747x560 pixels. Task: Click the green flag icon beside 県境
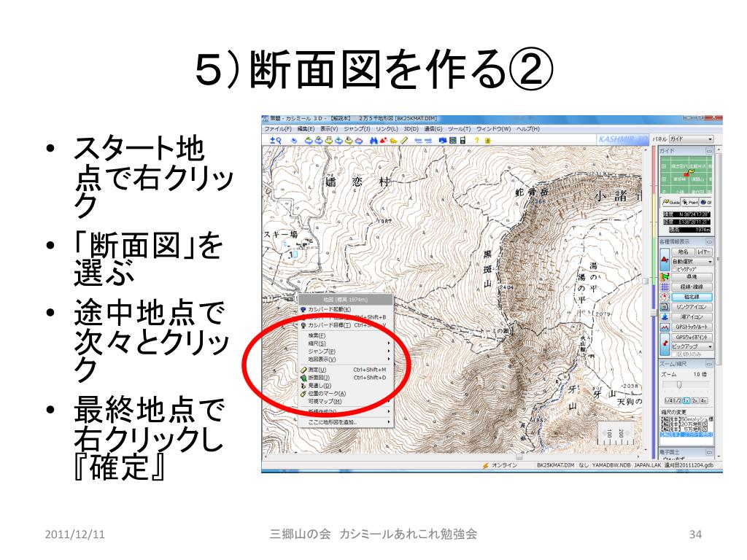[x=665, y=276]
